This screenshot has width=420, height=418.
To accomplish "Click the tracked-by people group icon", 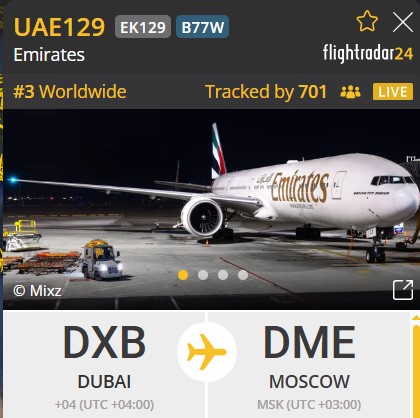I will (x=350, y=92).
